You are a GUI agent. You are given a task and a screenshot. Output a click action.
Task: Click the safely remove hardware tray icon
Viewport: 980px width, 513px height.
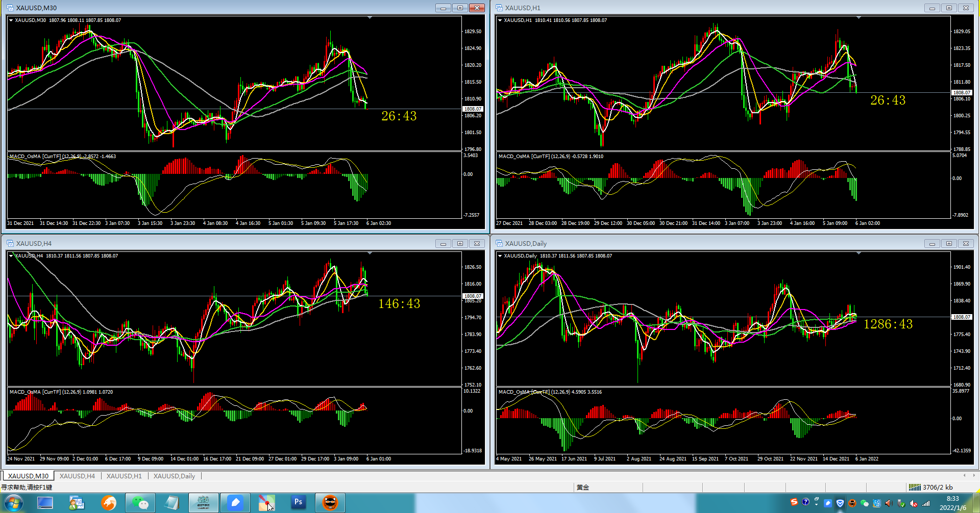[x=901, y=503]
